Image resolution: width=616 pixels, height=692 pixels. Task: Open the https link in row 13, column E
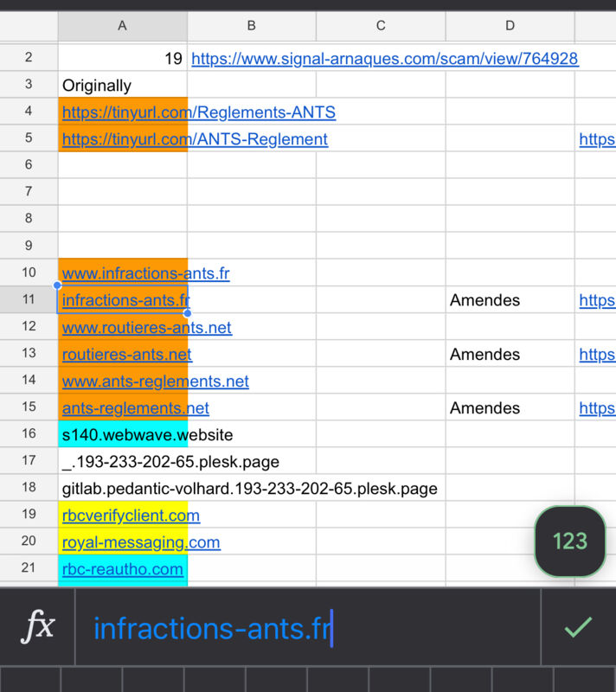pyautogui.click(x=597, y=355)
